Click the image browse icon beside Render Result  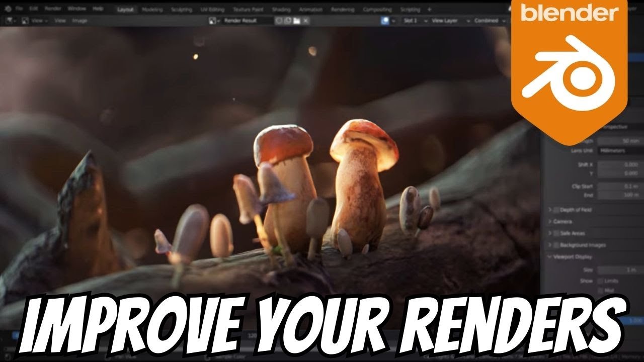(x=214, y=21)
